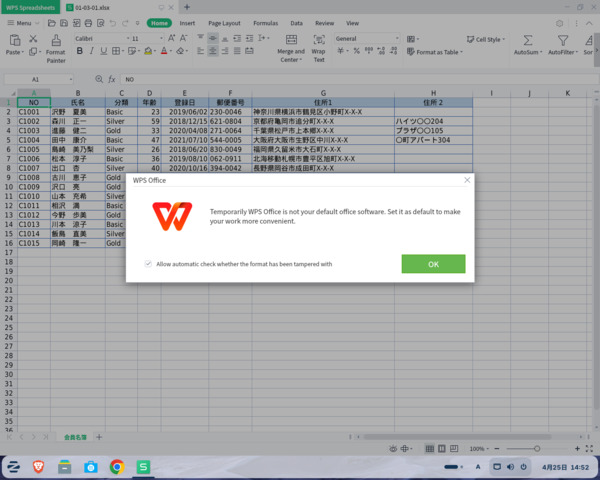Click the formula bar input containing NO
The width and height of the screenshot is (600, 480).
[360, 79]
